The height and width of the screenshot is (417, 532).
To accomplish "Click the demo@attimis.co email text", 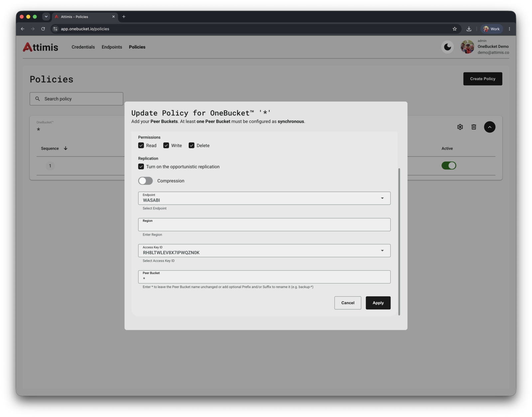I will pos(493,53).
